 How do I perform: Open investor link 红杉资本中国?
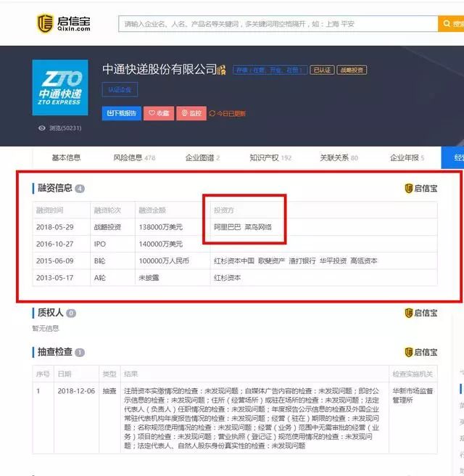click(234, 260)
